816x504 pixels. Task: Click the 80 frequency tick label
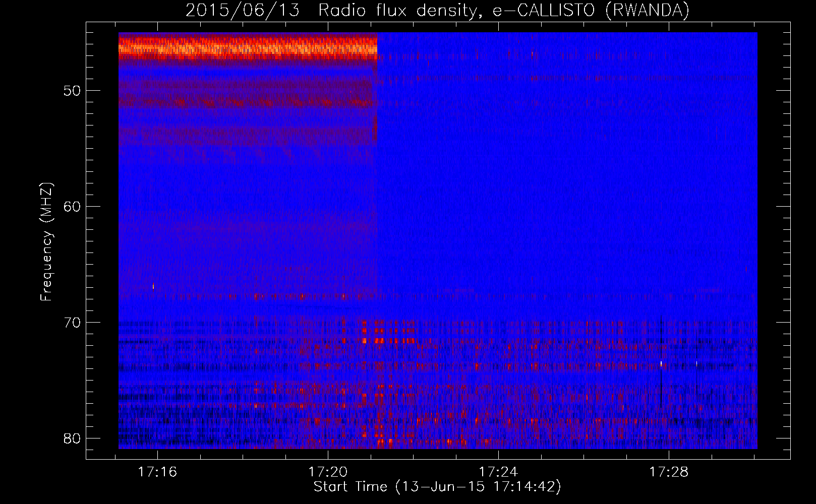72,438
